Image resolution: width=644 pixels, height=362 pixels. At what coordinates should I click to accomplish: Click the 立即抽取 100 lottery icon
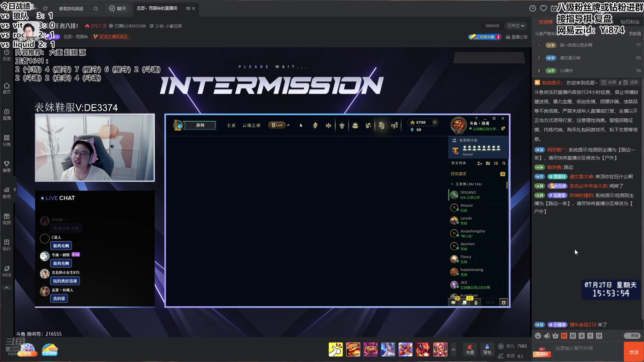pyautogui.click(x=50, y=350)
